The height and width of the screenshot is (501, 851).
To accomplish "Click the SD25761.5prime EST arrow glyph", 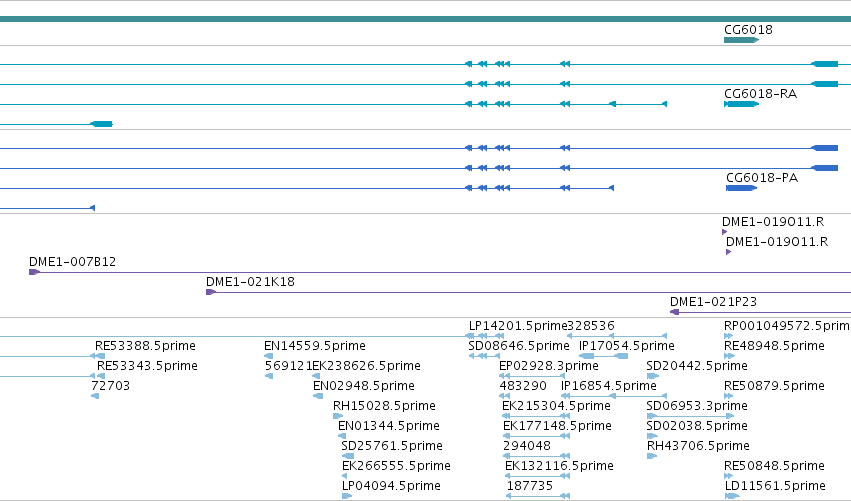I will pos(348,456).
